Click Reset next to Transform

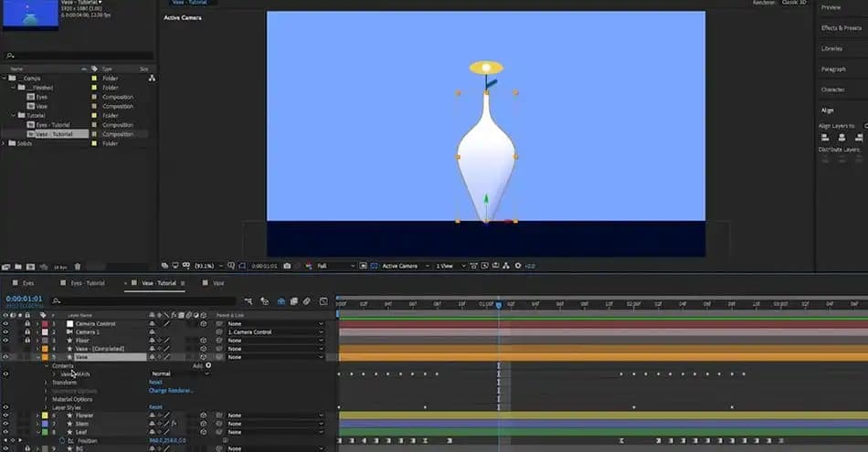tap(155, 383)
